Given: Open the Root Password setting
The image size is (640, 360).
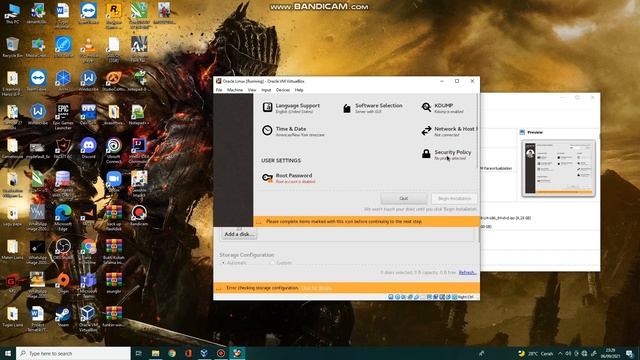Looking at the screenshot, I should pyautogui.click(x=289, y=178).
